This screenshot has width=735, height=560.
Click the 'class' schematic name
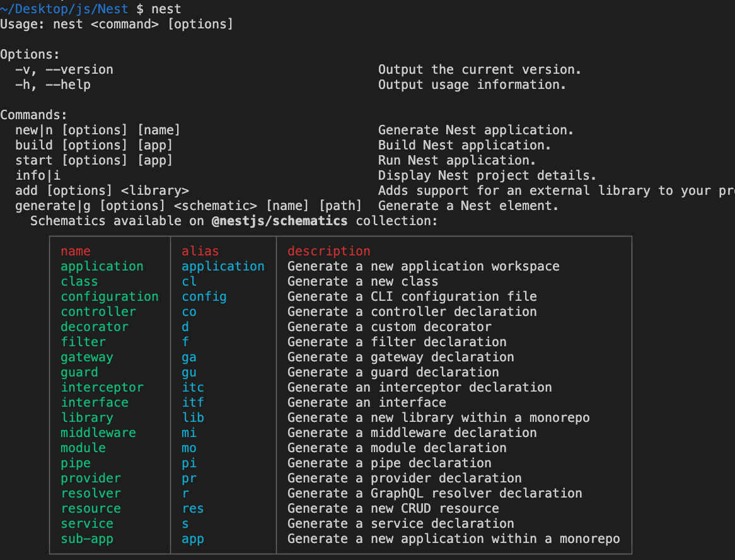79,281
